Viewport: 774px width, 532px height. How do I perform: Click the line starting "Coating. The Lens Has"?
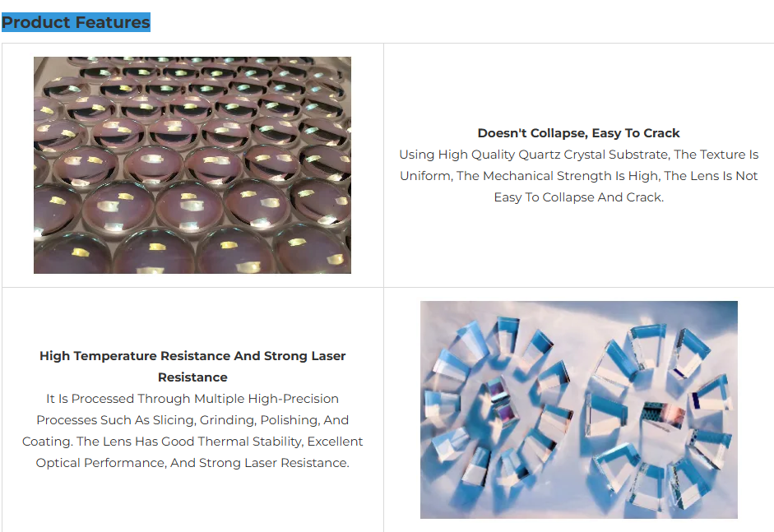192,442
